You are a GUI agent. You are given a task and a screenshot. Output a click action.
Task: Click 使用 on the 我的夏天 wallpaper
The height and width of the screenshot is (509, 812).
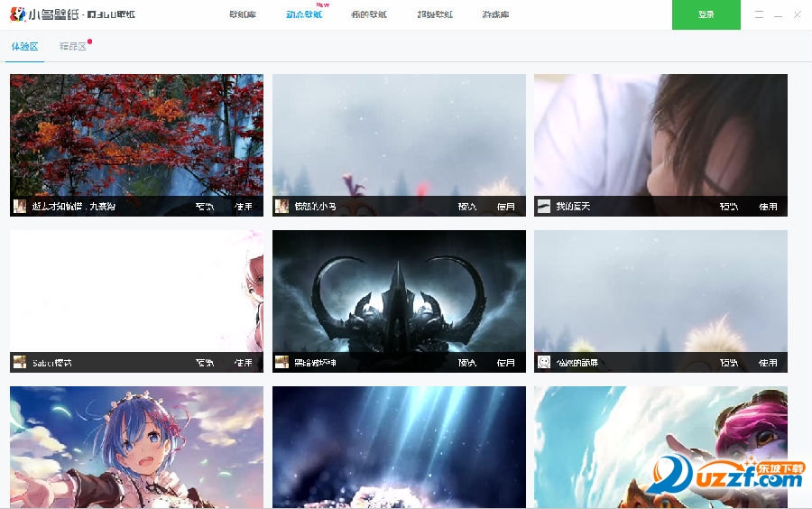tap(768, 207)
